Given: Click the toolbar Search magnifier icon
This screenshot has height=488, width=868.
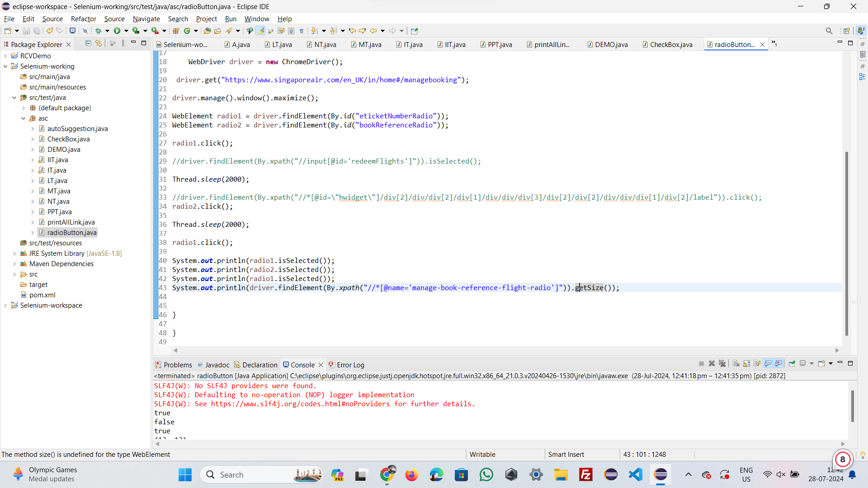Looking at the screenshot, I should (x=829, y=31).
